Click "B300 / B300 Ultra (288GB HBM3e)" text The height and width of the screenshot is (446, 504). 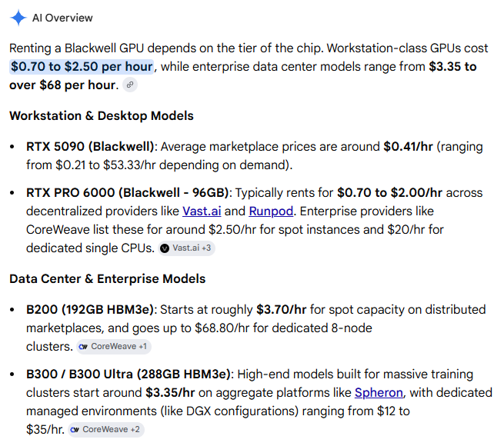tap(129, 374)
